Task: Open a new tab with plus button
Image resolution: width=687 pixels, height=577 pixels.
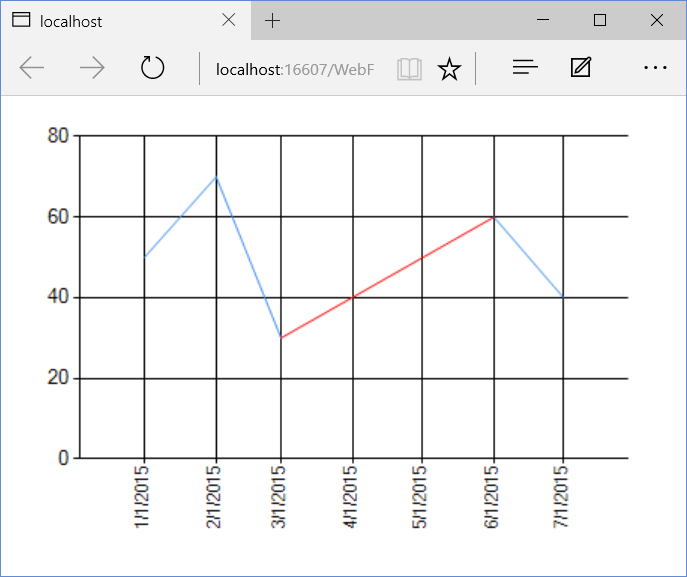Action: pos(273,20)
